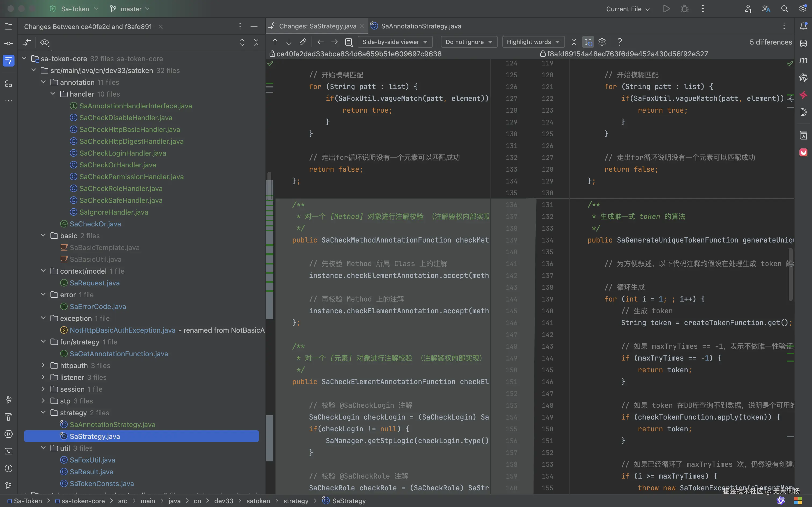The height and width of the screenshot is (507, 812).
Task: Open diff viewer settings gear icon
Action: [x=602, y=42]
